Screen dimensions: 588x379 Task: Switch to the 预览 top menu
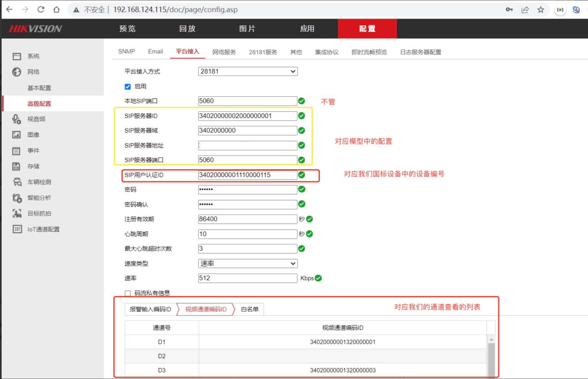pyautogui.click(x=127, y=29)
